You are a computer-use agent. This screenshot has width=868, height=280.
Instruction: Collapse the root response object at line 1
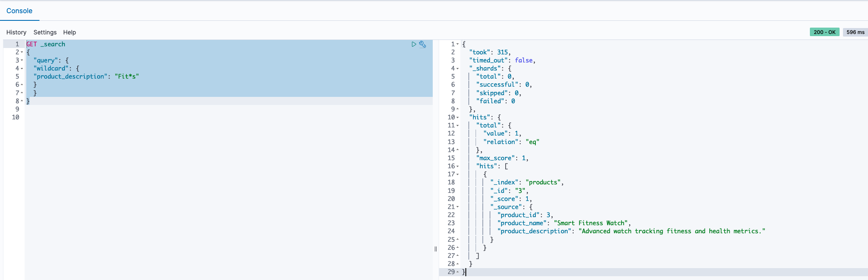(457, 44)
